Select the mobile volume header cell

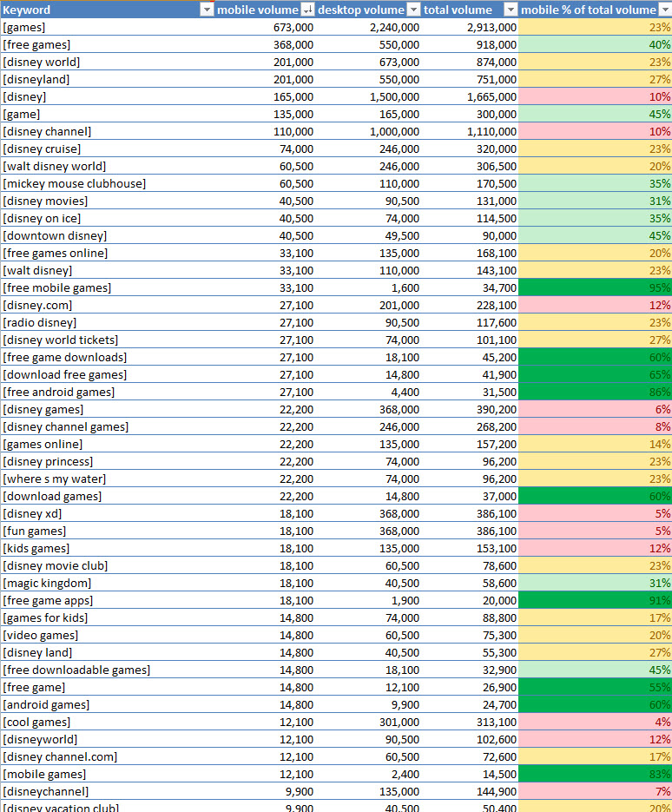tap(265, 10)
